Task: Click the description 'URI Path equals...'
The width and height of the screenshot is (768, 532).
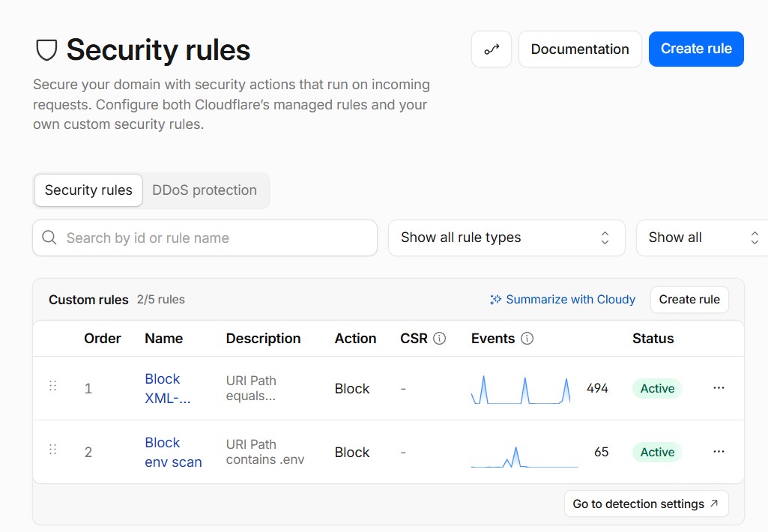Action: pos(251,388)
